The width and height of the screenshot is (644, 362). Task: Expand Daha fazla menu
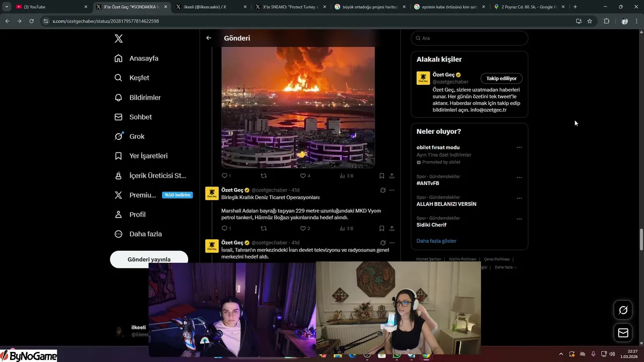[138, 234]
